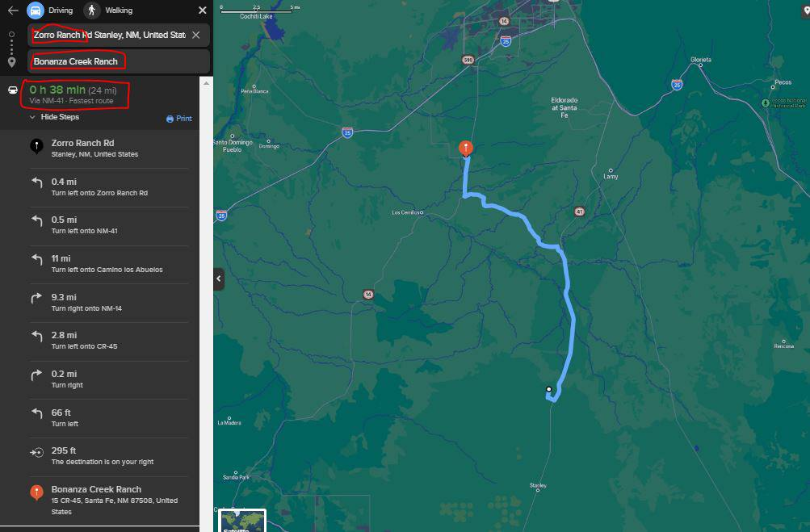Viewport: 810px width, 532px height.
Task: Click the scroll-up arrow of steps list
Action: coord(206,83)
